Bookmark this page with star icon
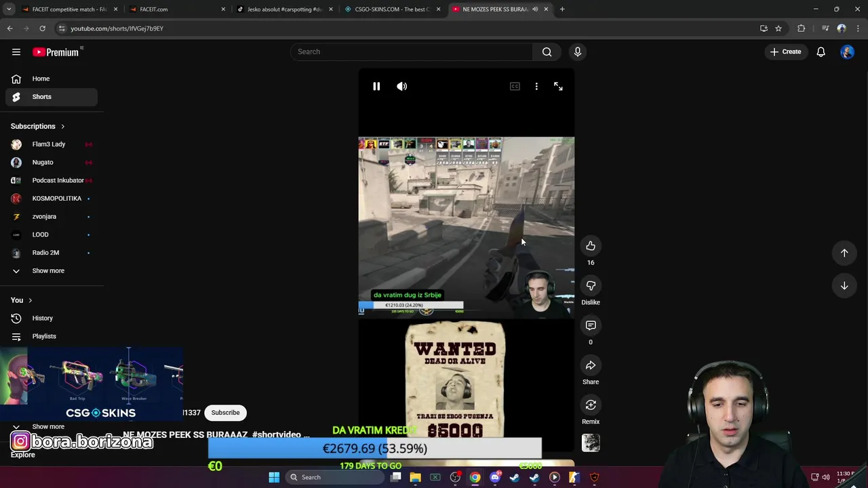Screen dimensions: 868x488 (778, 28)
